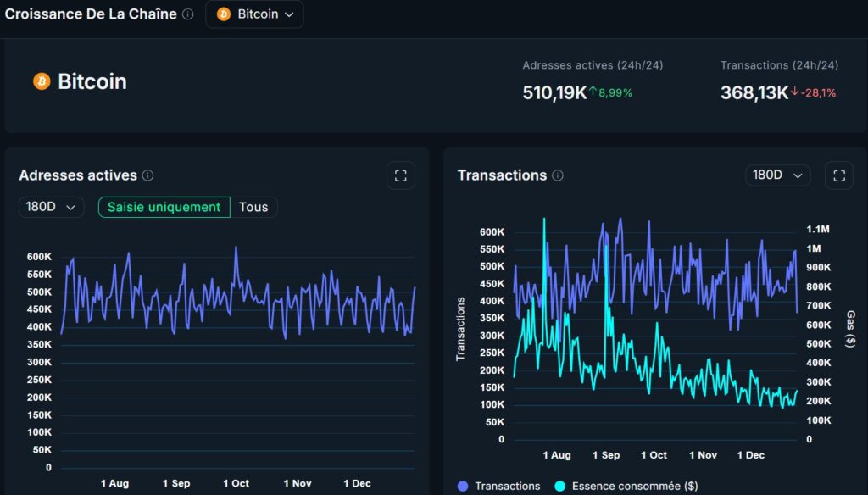Expand the Adresses actives chart to fullscreen
868x495 pixels.
pyautogui.click(x=400, y=175)
